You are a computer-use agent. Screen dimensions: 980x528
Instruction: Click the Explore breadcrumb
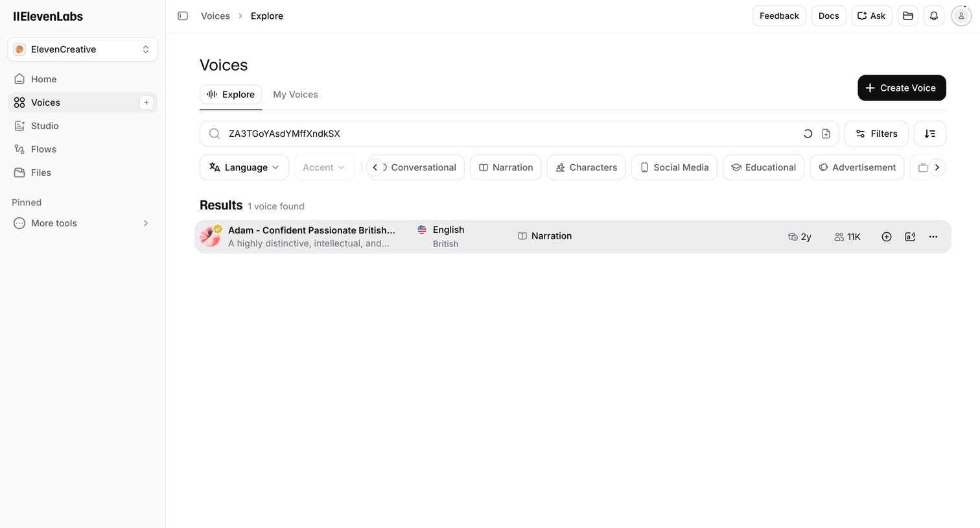coord(267,16)
